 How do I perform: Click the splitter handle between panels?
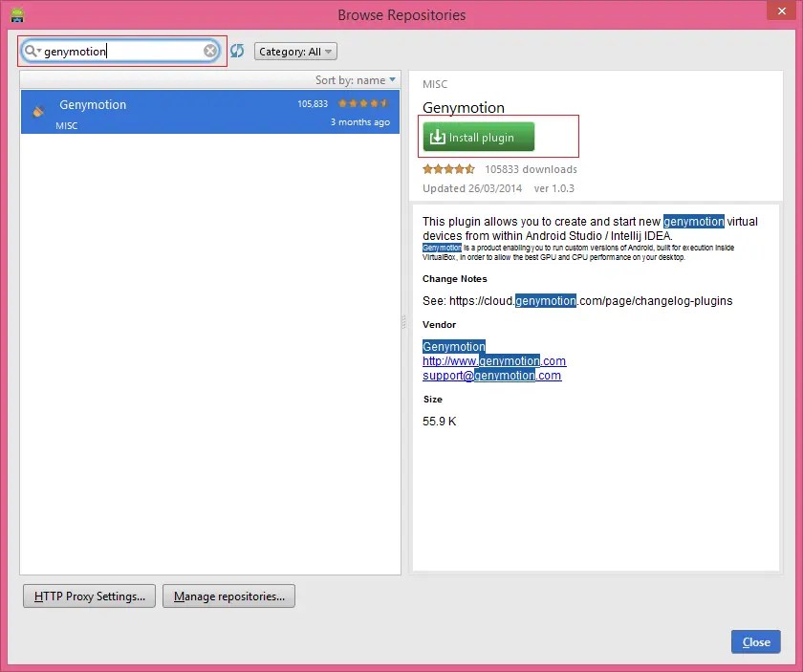[x=404, y=322]
